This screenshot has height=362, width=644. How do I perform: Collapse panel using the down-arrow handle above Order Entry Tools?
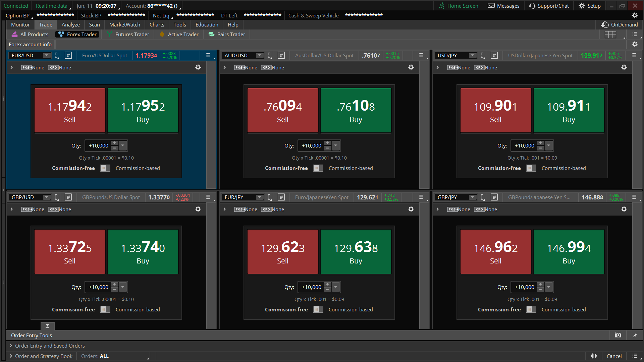[x=48, y=326]
